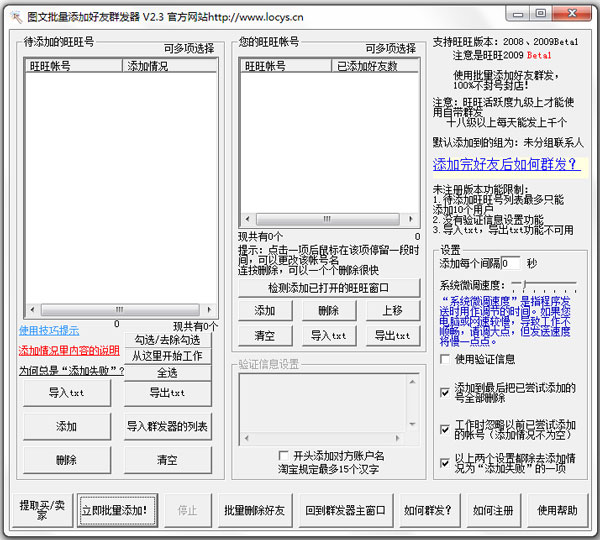Click 如何群发? button at bottom
The width and height of the screenshot is (600, 540).
(429, 510)
